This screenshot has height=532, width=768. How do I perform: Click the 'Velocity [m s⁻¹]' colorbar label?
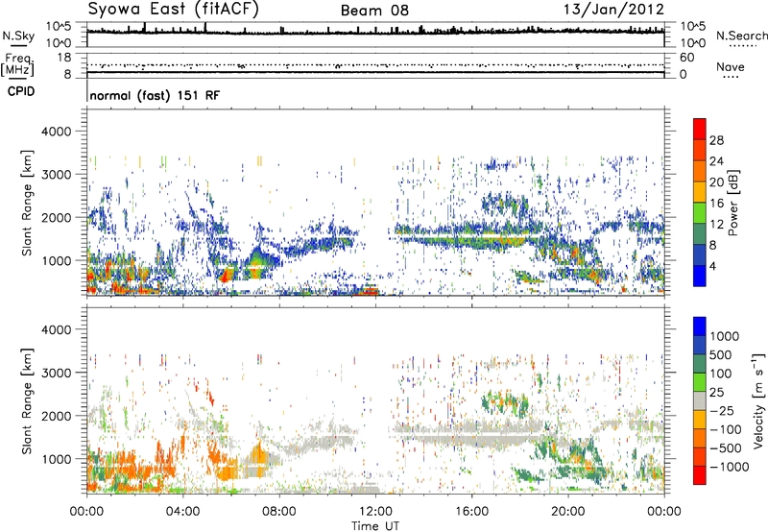(x=758, y=400)
